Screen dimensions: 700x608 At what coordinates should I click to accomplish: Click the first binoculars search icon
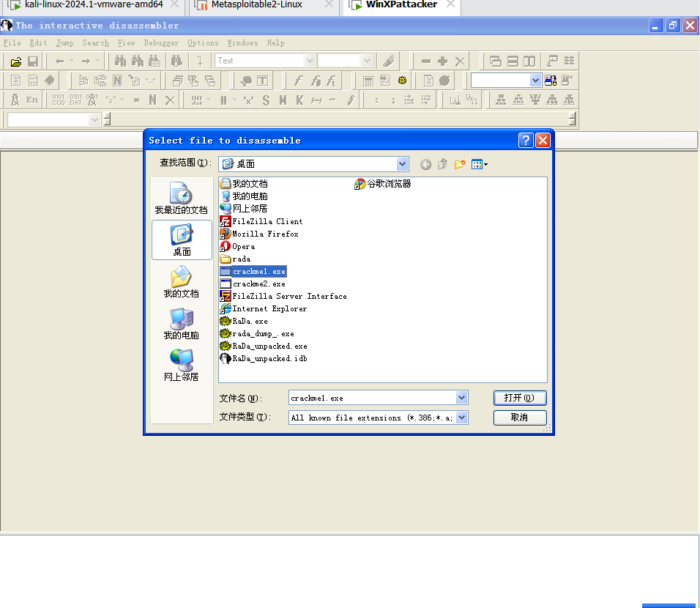(121, 61)
